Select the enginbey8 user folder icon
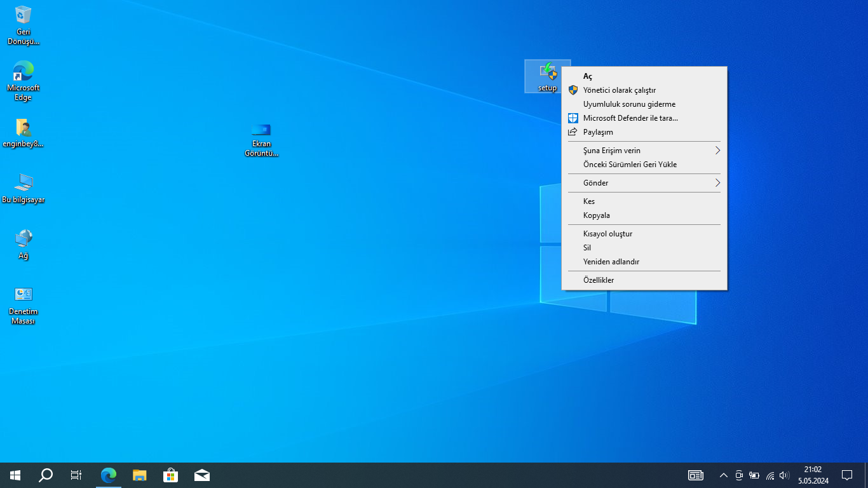This screenshot has height=488, width=868. pyautogui.click(x=24, y=133)
